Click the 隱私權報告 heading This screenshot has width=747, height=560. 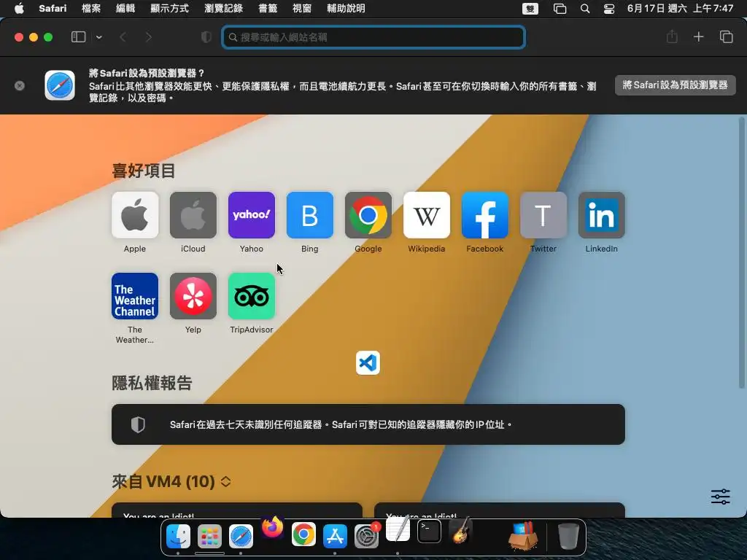click(152, 383)
